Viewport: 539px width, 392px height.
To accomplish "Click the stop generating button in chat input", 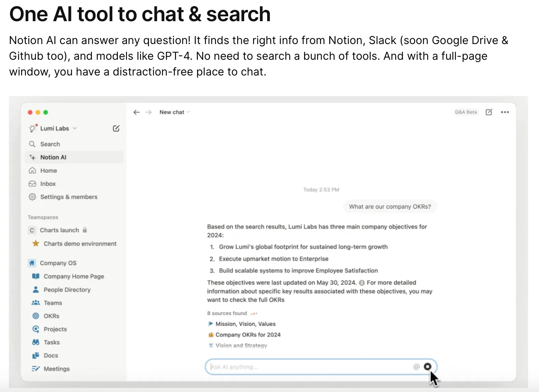I will [x=427, y=367].
